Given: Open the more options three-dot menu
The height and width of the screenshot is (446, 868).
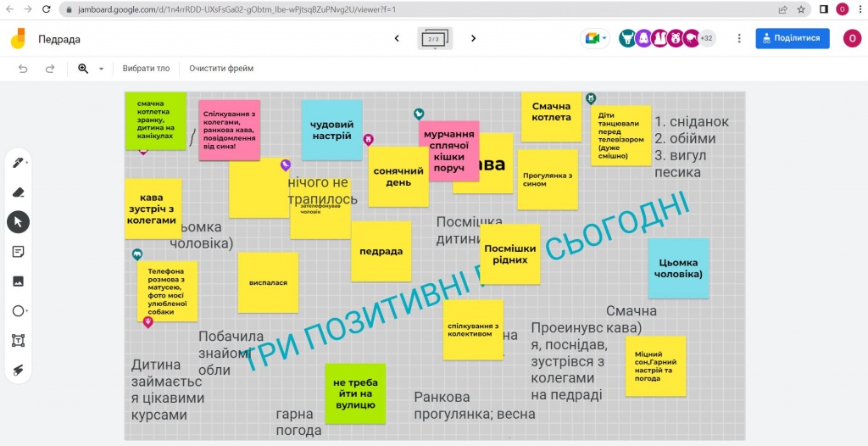Looking at the screenshot, I should [x=739, y=38].
